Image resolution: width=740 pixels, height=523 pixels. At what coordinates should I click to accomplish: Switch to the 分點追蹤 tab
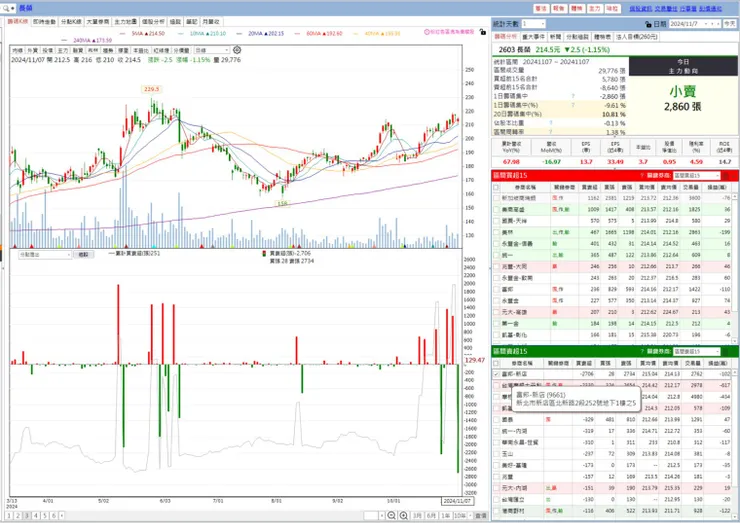coord(577,37)
